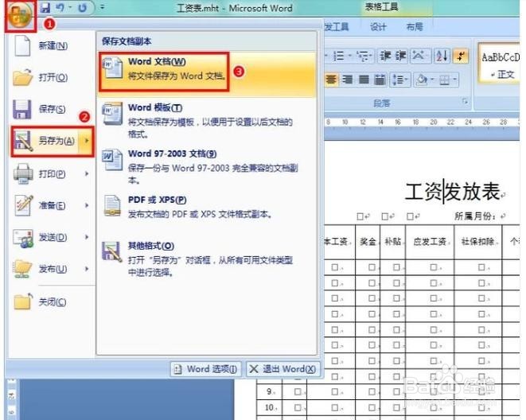Switch to the 布局 ribbon tab

[x=415, y=27]
